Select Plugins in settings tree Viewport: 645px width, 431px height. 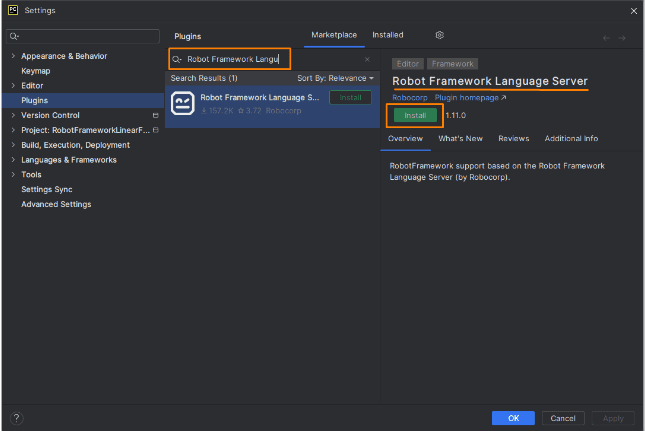point(35,100)
